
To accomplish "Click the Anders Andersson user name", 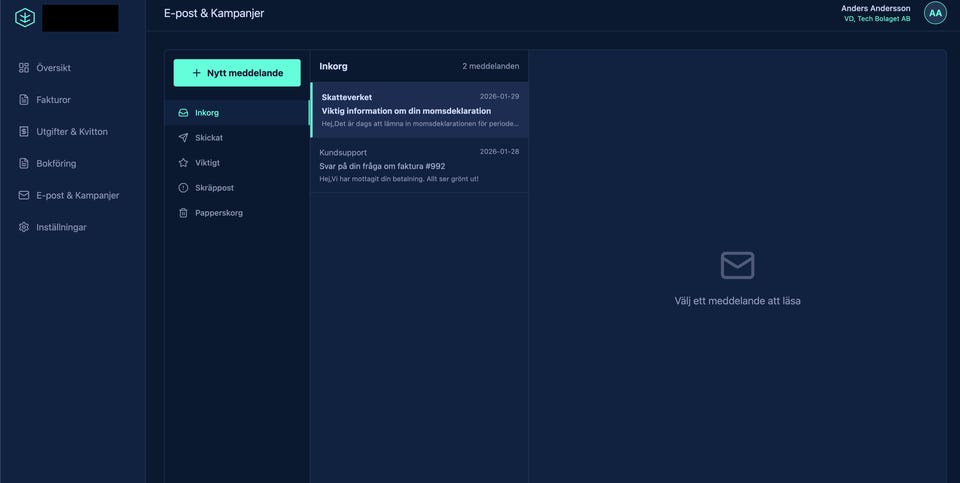I will (x=876, y=9).
